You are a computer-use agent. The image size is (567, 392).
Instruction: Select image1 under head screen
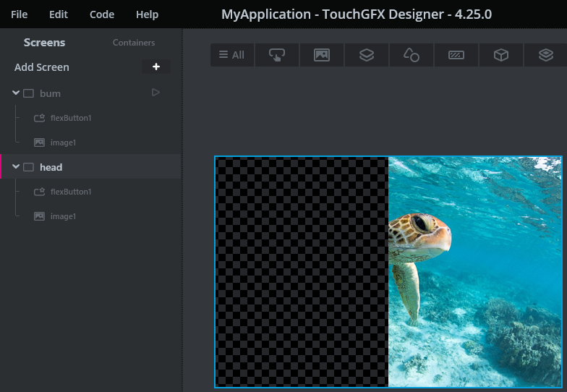point(63,216)
